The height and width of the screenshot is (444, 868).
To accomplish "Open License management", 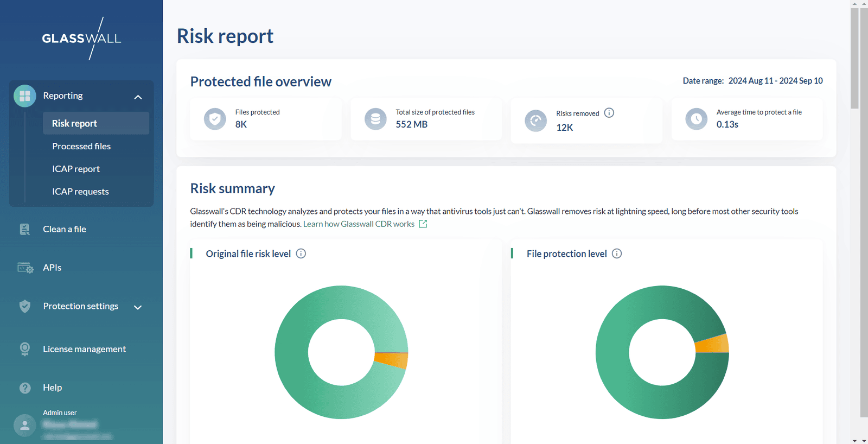I will pyautogui.click(x=84, y=349).
